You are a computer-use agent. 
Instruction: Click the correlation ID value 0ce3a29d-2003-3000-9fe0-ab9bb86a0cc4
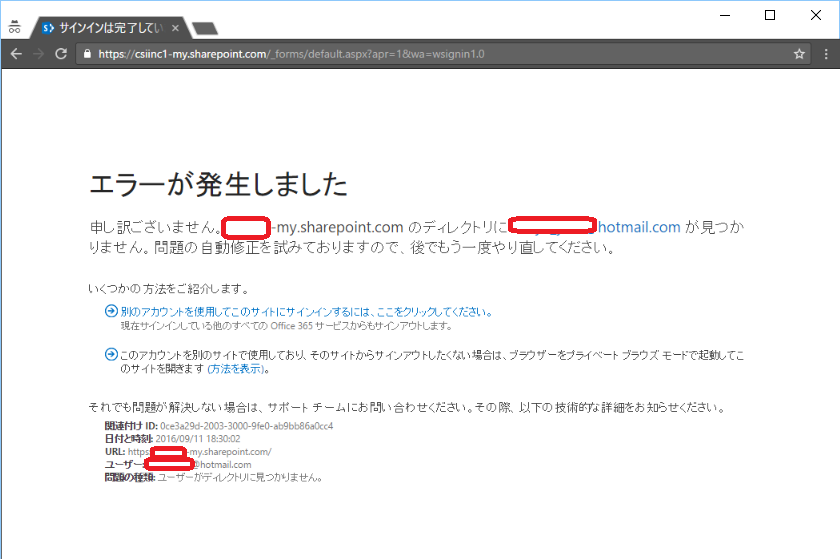tap(246, 426)
